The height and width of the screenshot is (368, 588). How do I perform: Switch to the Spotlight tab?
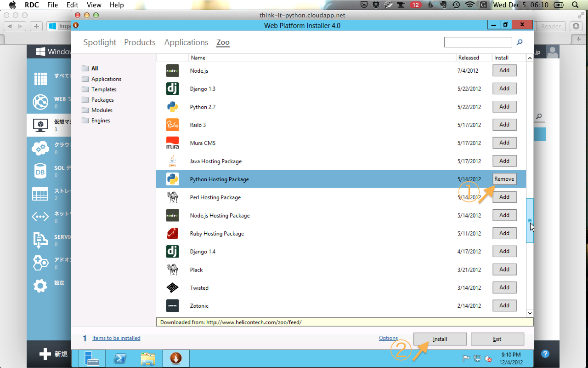tap(100, 42)
